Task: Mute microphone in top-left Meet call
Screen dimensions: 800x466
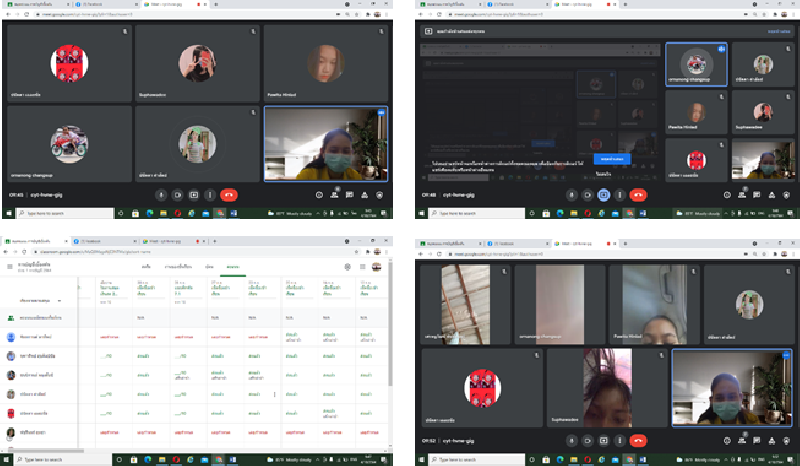Action: [x=160, y=195]
